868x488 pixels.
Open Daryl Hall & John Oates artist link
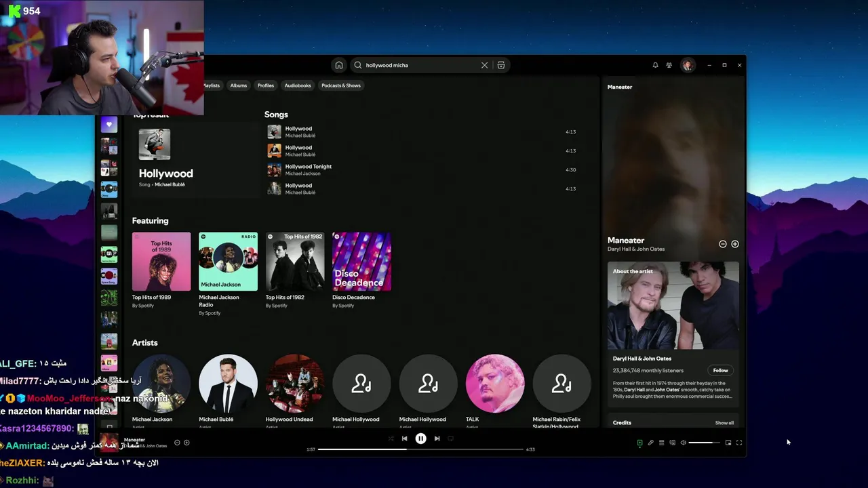point(636,249)
